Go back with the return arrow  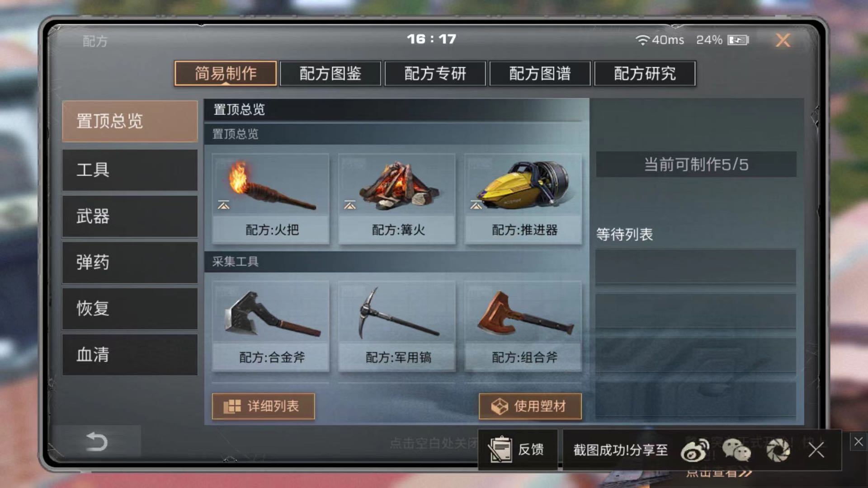coord(97,441)
